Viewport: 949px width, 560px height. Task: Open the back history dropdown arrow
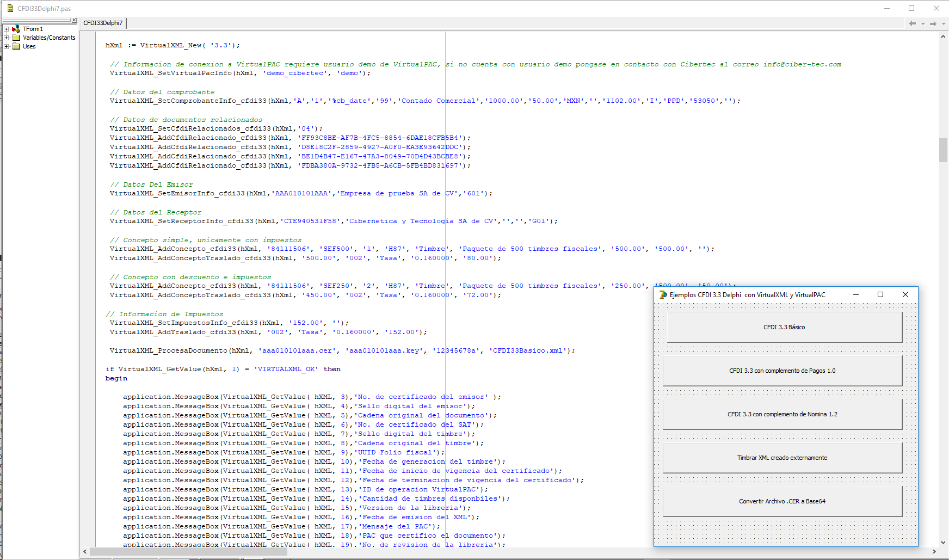click(x=923, y=23)
